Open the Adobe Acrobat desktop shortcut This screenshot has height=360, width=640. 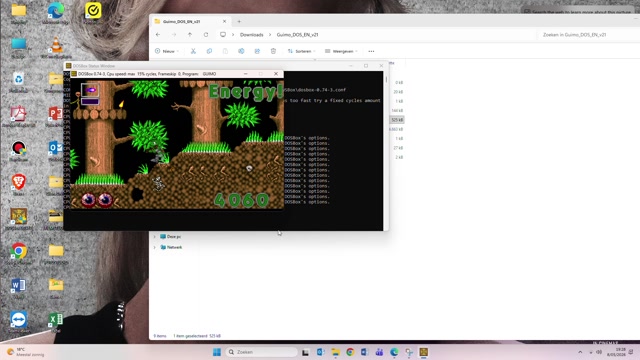pos(18,114)
